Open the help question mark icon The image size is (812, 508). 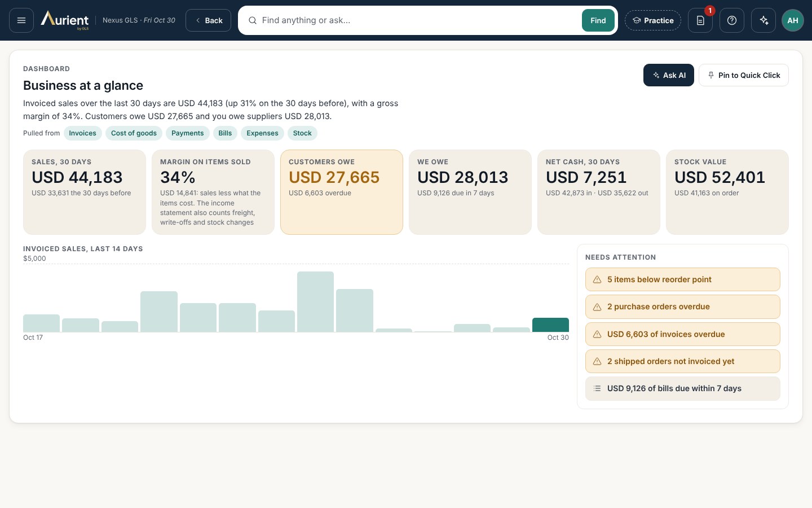tap(732, 20)
